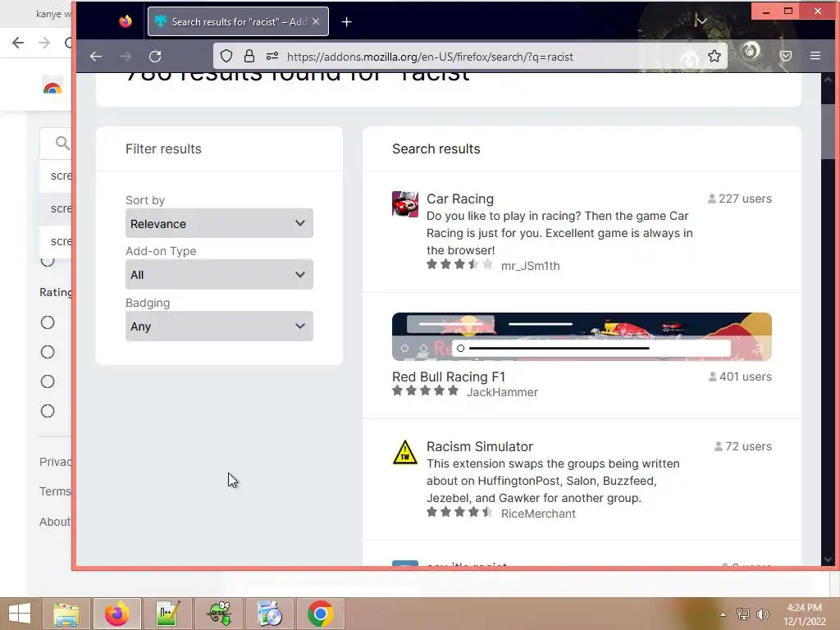The image size is (840, 630).
Task: Open the Sort by Relevance dropdown
Action: point(219,223)
